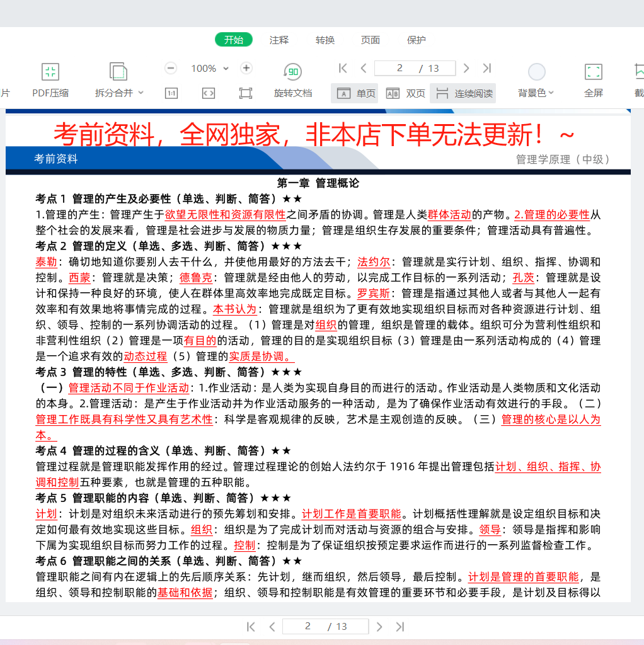This screenshot has width=644, height=645.
Task: Click the underlined red text 泰勒
Action: tap(46, 262)
